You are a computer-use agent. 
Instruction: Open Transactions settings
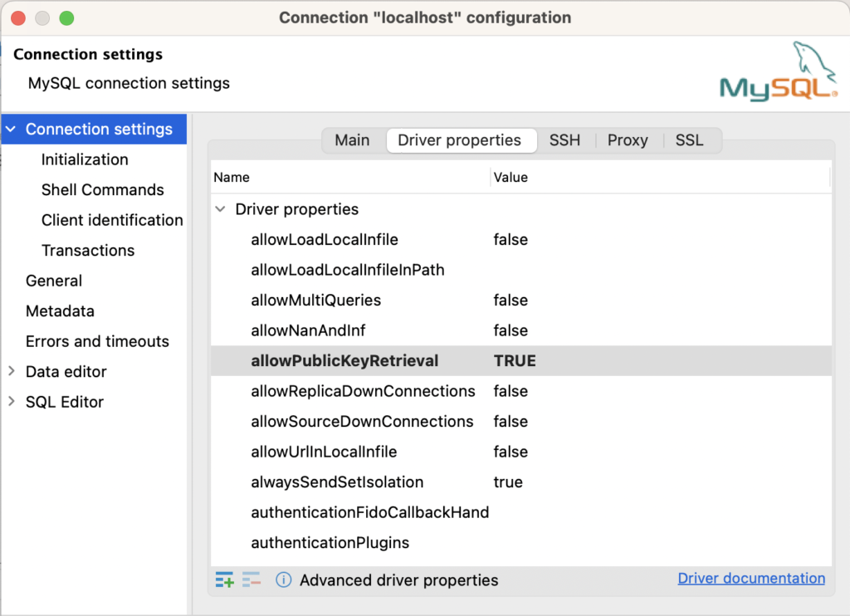pos(88,251)
